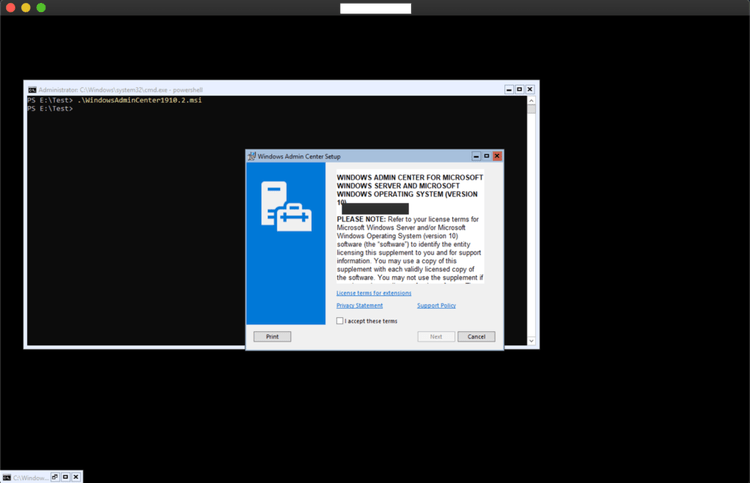The image size is (750, 483).
Task: Click the macOS yellow minimize button
Action: (26, 8)
